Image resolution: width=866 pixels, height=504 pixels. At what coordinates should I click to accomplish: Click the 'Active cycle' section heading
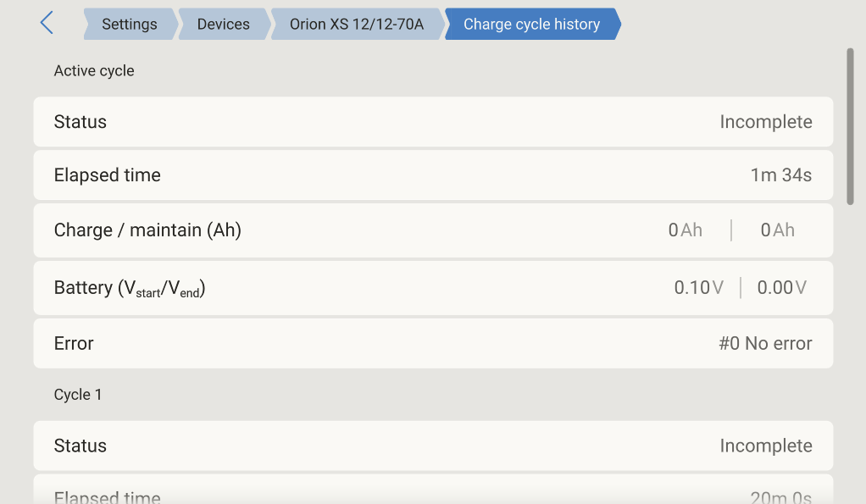coord(94,70)
